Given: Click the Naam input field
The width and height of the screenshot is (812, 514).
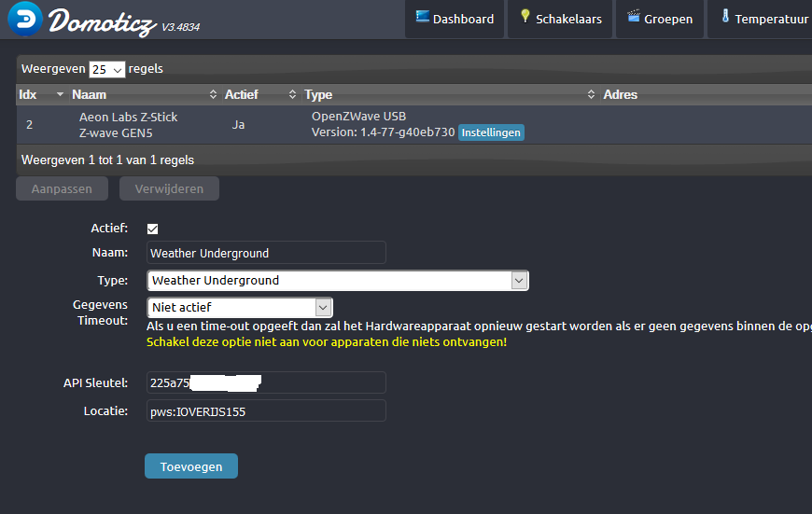Looking at the screenshot, I should click(266, 253).
